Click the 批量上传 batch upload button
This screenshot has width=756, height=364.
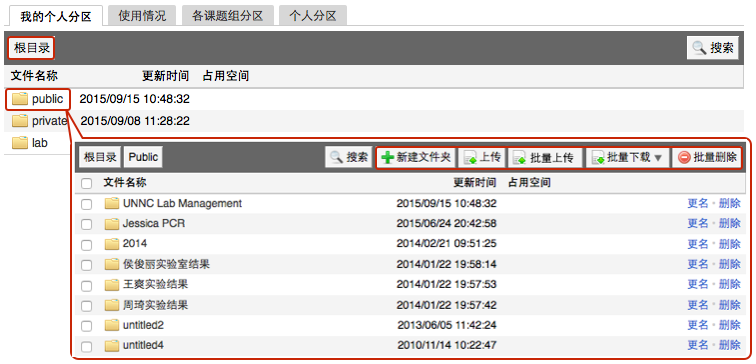544,157
